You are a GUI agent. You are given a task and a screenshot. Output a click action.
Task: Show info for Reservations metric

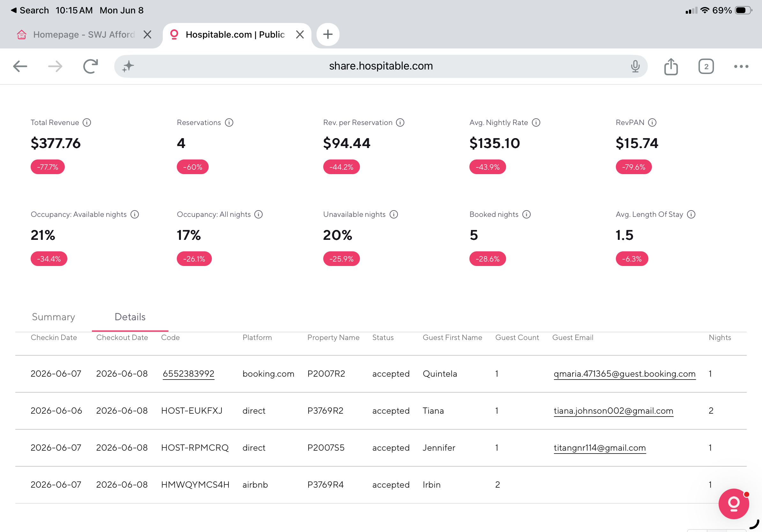tap(229, 122)
